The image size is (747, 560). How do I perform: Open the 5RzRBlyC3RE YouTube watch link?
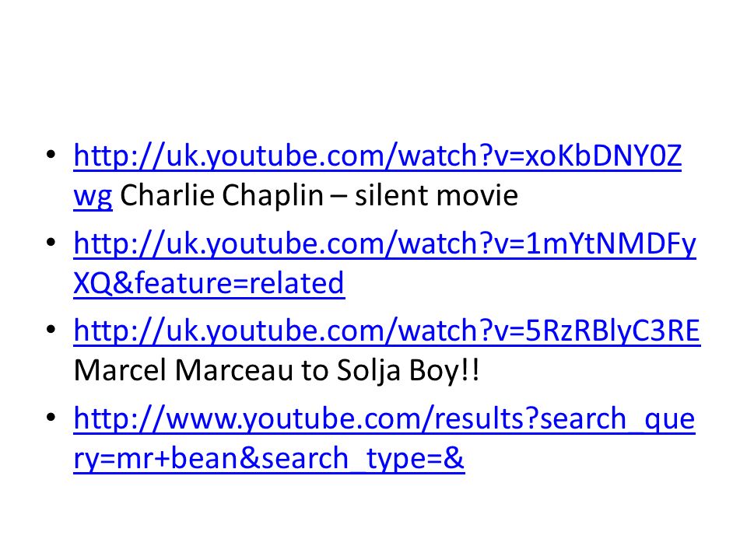pos(387,331)
